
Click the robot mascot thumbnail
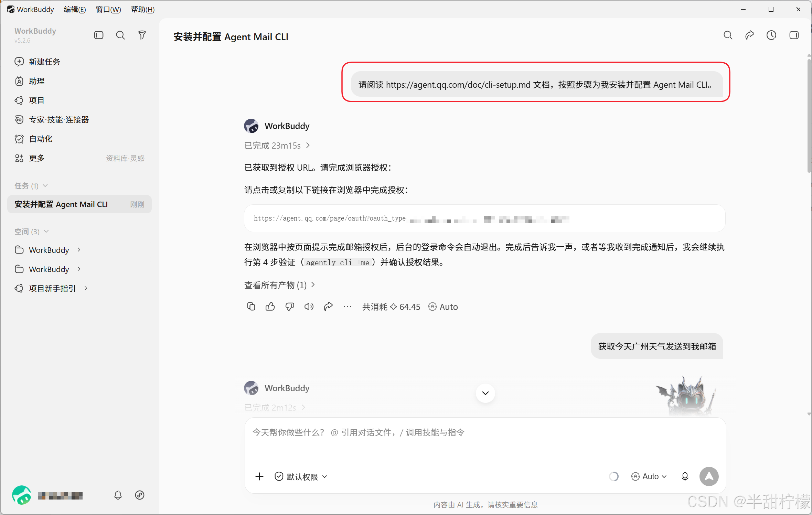pos(686,396)
